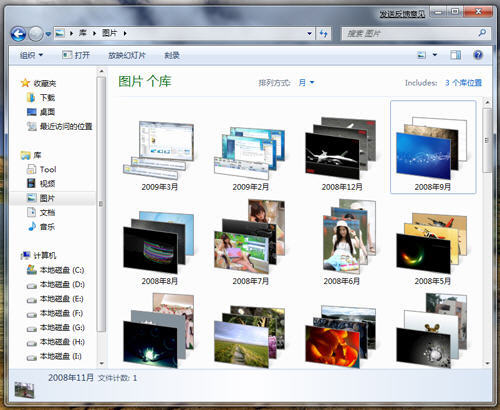Click the blue help question mark icon
Viewport: 500px width, 410px height.
pyautogui.click(x=478, y=55)
